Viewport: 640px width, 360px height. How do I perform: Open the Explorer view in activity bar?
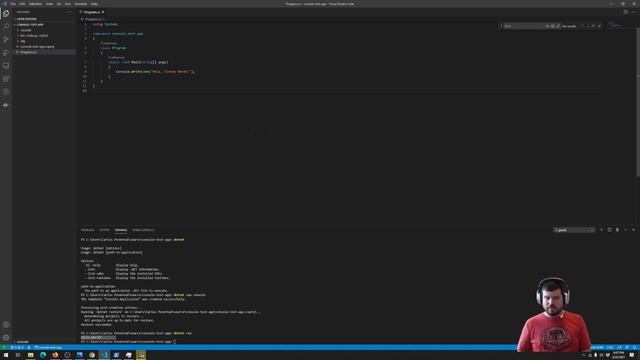(6, 13)
